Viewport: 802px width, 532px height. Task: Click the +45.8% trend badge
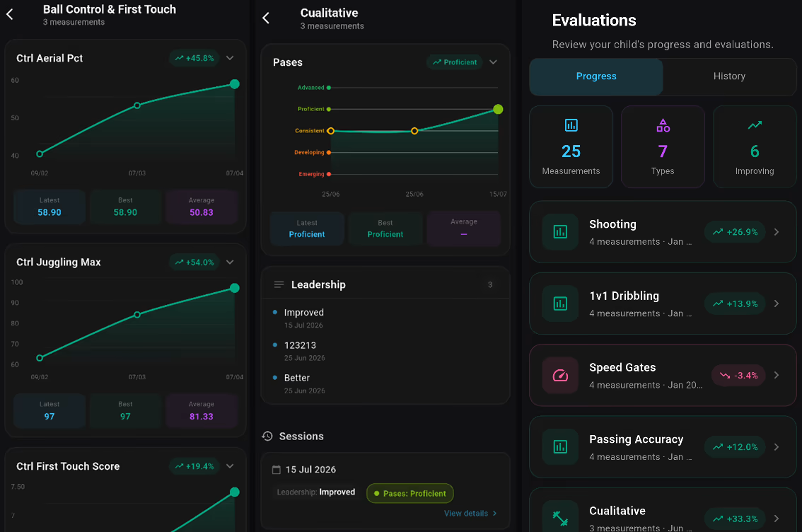194,58
